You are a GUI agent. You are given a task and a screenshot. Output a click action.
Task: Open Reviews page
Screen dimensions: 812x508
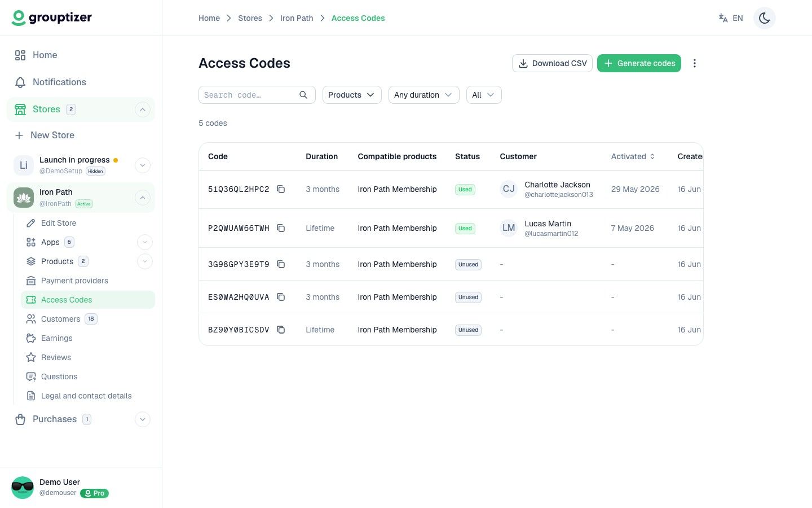[88, 357]
